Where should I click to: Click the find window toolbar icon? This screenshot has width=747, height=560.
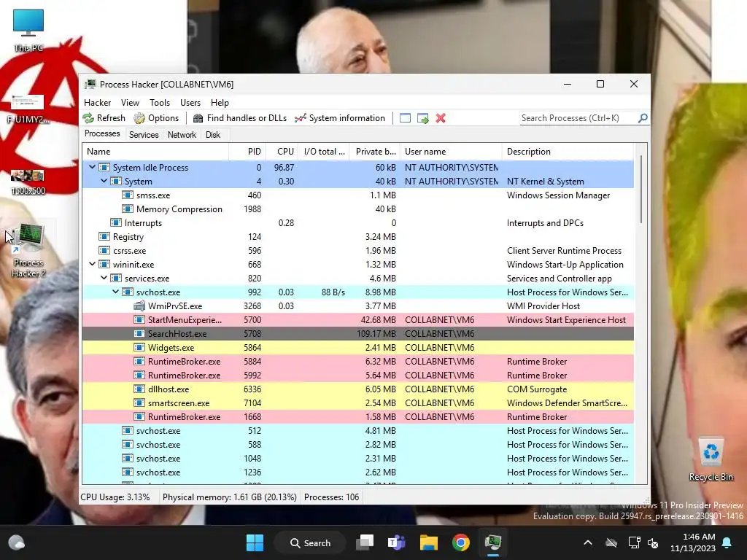tap(405, 118)
